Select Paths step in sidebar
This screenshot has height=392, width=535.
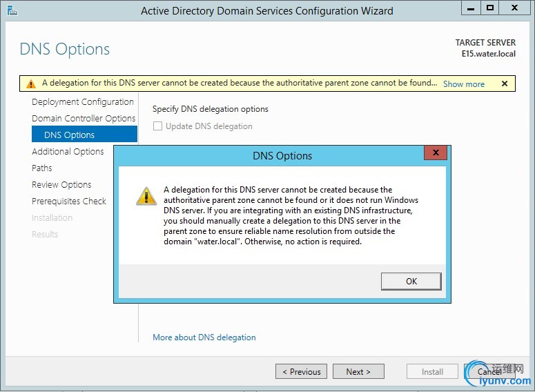click(x=42, y=168)
